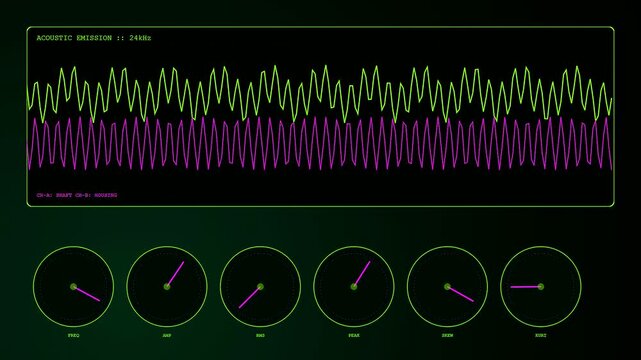The width and height of the screenshot is (641, 360).
Task: Click the AMP dial knob
Action: tap(167, 286)
